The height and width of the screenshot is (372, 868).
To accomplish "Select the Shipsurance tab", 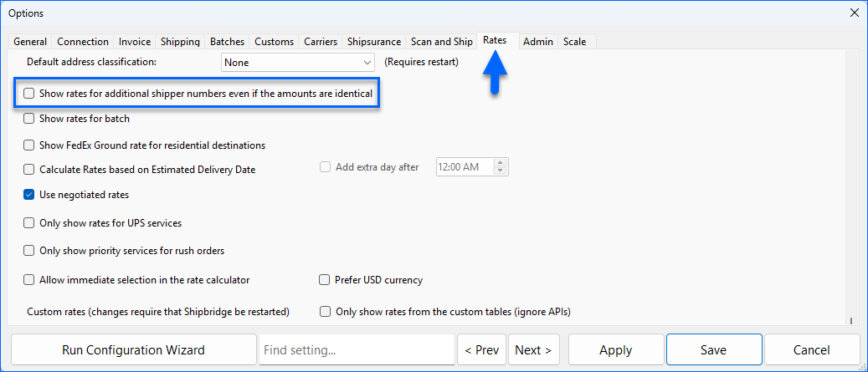I will [373, 42].
